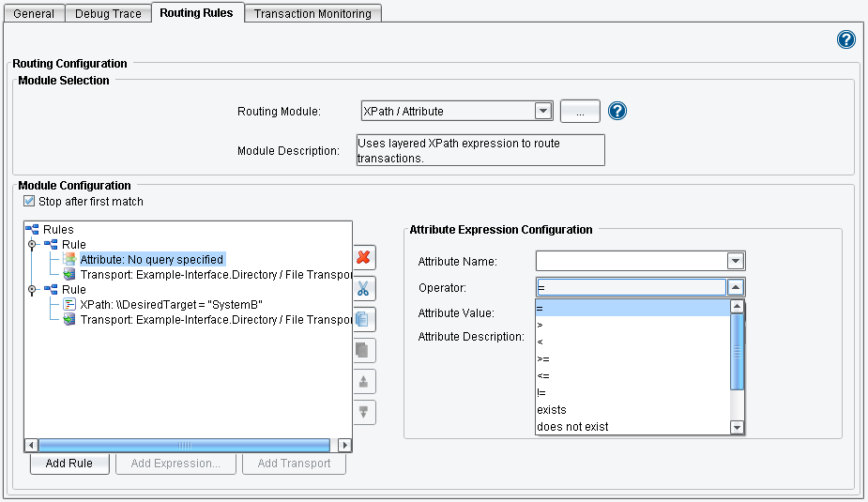The image size is (868, 502).
Task: Click the red X delete icon
Action: (363, 257)
